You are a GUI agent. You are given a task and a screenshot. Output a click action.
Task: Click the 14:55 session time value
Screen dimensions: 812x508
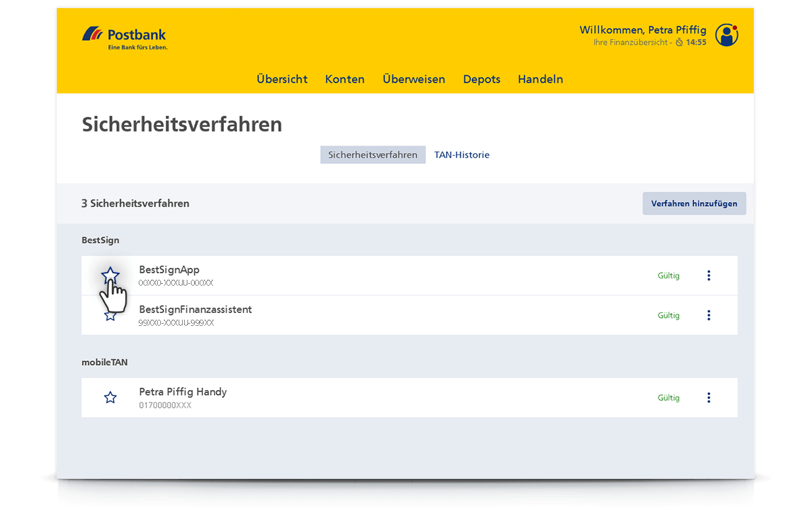pos(696,42)
